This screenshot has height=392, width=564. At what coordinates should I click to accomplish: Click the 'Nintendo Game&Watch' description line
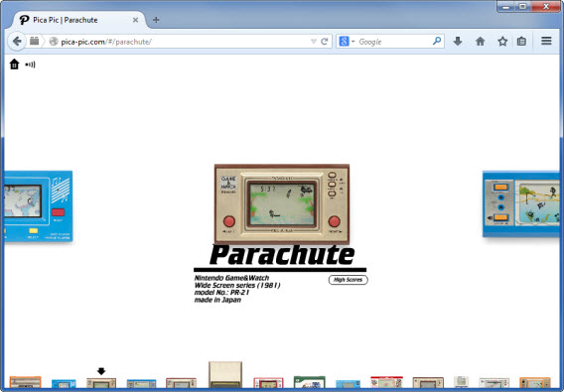click(x=231, y=278)
